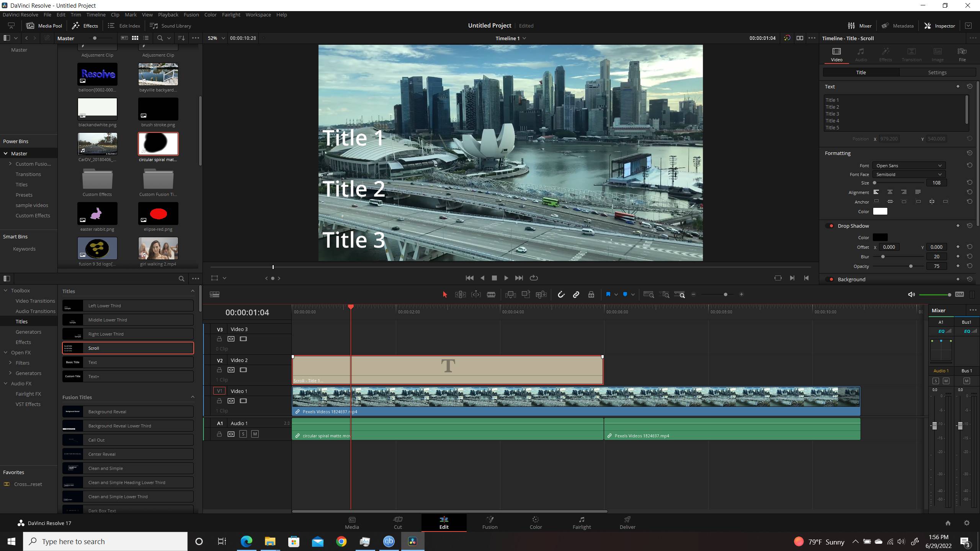
Task: Expand Custom Fusion bin in Power Bins
Action: pos(10,164)
